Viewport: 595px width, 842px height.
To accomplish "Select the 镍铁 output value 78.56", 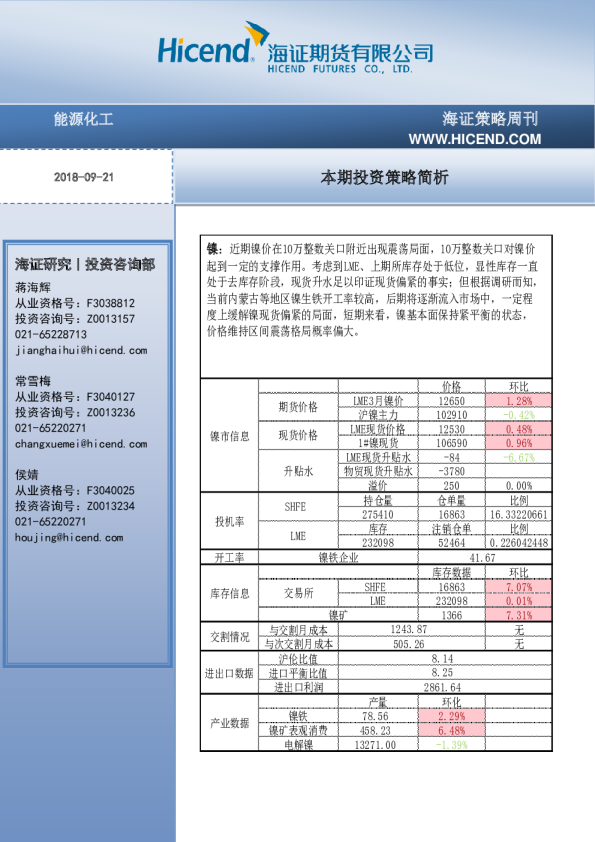I will pos(375,716).
